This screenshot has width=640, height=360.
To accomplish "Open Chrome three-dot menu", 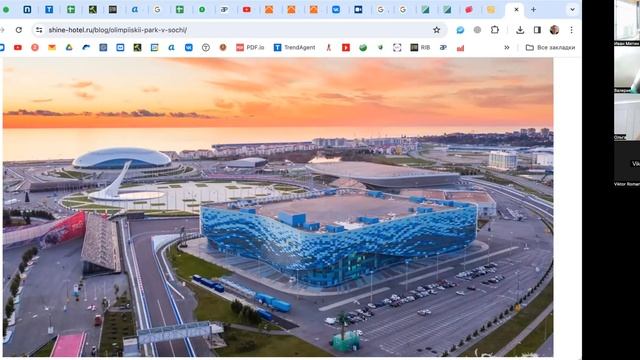I will click(x=571, y=30).
